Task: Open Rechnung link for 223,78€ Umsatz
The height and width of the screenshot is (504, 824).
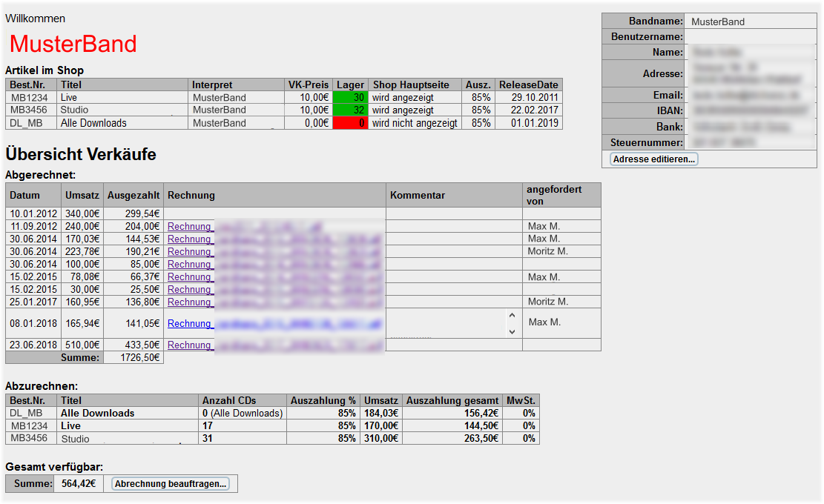Action: pos(190,252)
